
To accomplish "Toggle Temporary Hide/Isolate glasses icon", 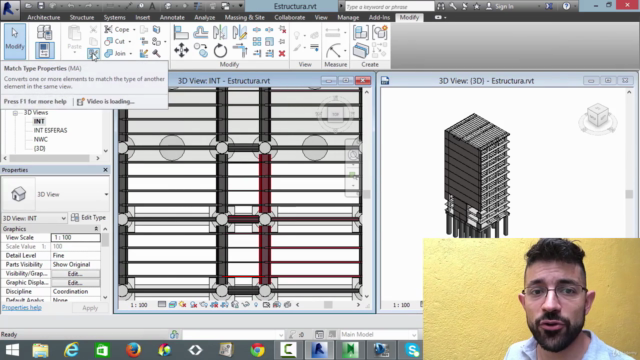I will click(245, 304).
